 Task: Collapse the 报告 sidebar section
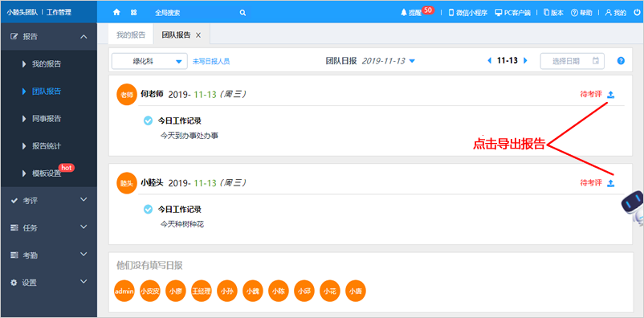point(49,37)
